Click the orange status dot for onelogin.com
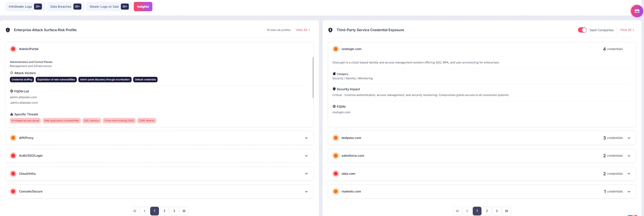Screen dimensions: 644x216 [x=336, y=49]
